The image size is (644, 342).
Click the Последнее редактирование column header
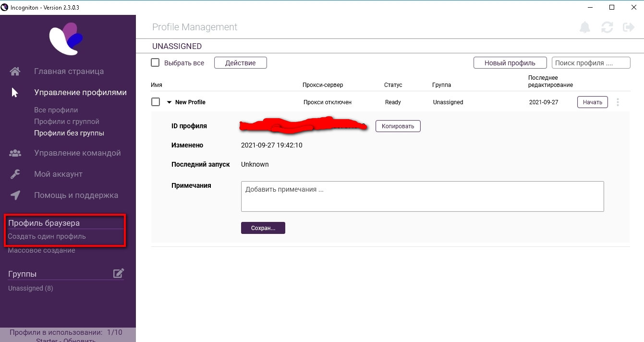click(550, 81)
